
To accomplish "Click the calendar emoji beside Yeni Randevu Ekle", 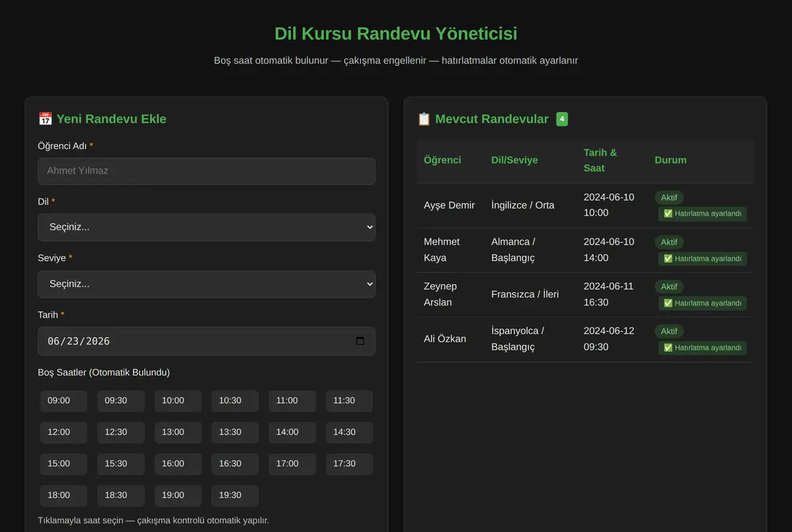I will (x=45, y=119).
